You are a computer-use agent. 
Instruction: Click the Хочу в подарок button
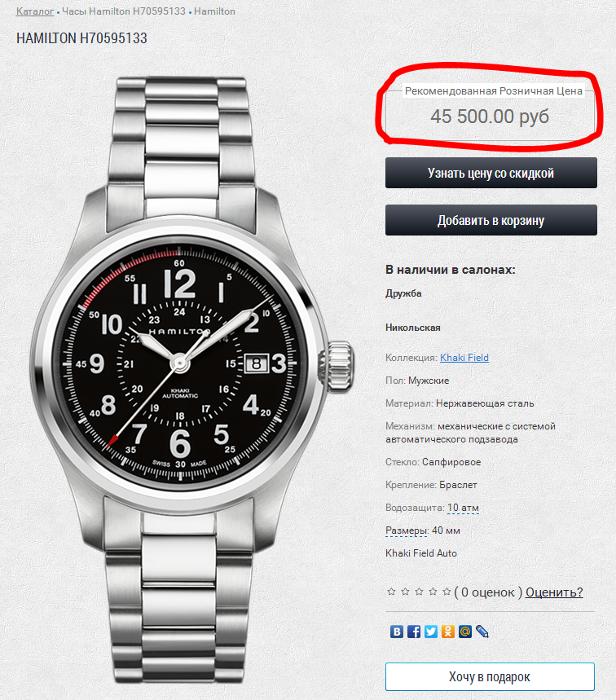click(490, 677)
